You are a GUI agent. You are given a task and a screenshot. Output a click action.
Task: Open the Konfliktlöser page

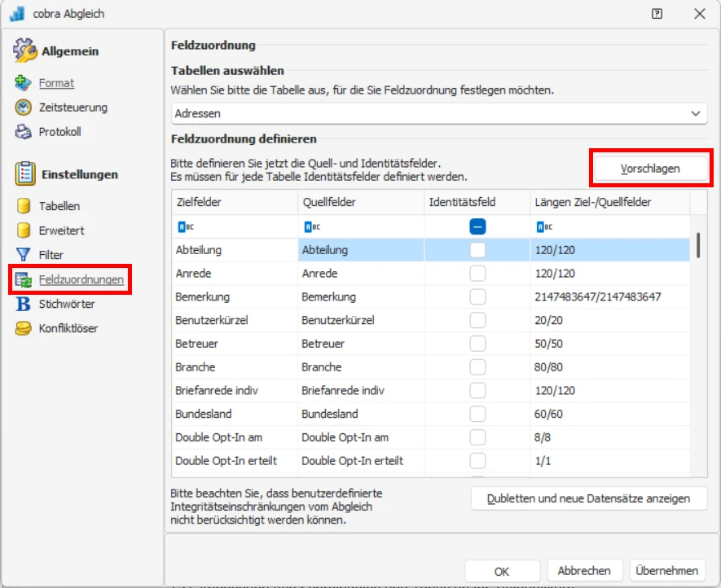click(68, 328)
